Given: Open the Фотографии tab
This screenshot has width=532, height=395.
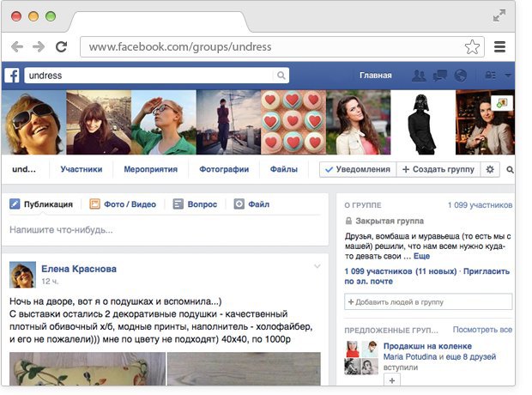Looking at the screenshot, I should [x=224, y=170].
